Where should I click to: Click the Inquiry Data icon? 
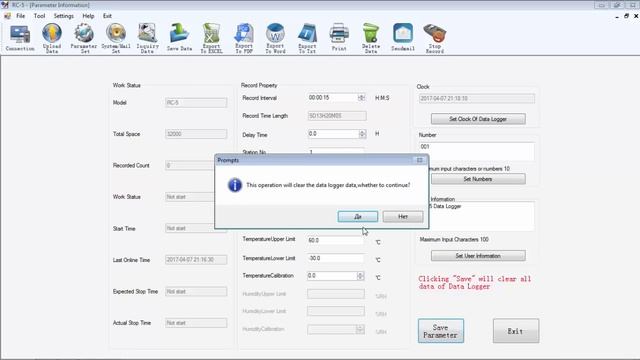147,38
